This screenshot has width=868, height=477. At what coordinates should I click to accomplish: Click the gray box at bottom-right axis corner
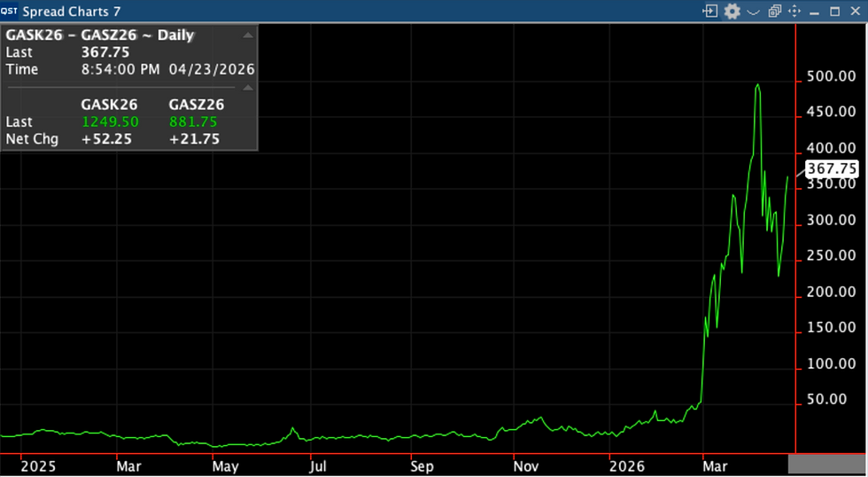point(827,464)
